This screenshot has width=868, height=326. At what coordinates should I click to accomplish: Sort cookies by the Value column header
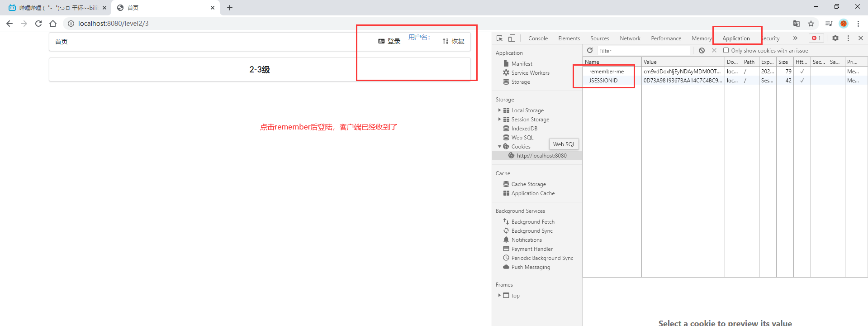click(x=683, y=62)
